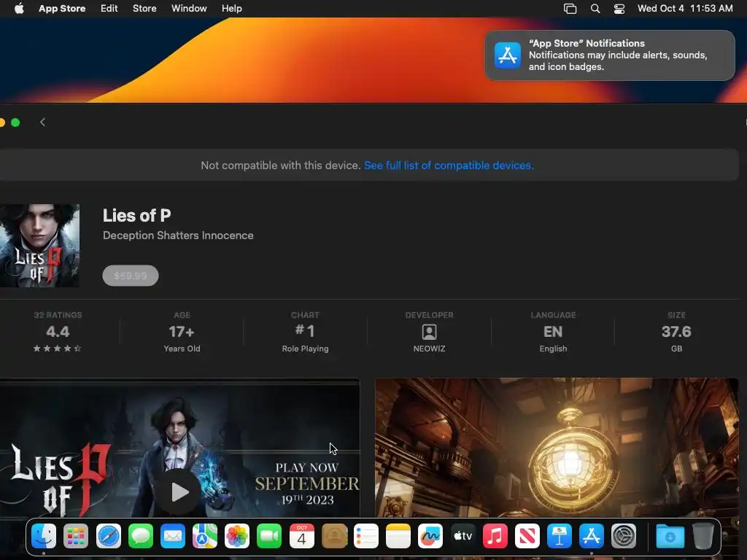Screen dimensions: 747x560
Task: Click the 4.4 ratings value
Action: (x=58, y=332)
